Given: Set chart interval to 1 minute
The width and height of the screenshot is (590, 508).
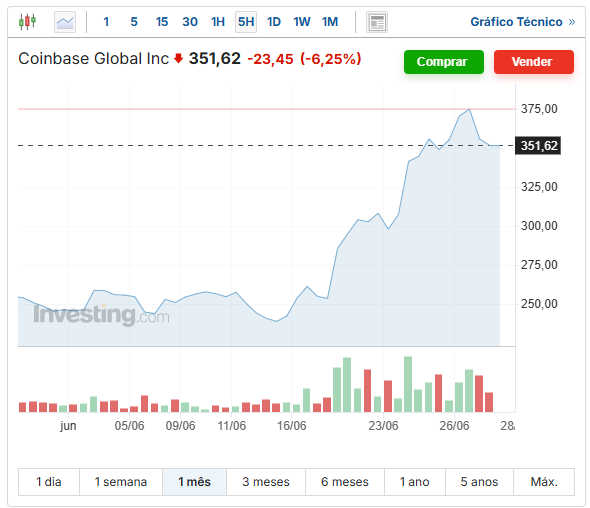Looking at the screenshot, I should (x=106, y=22).
